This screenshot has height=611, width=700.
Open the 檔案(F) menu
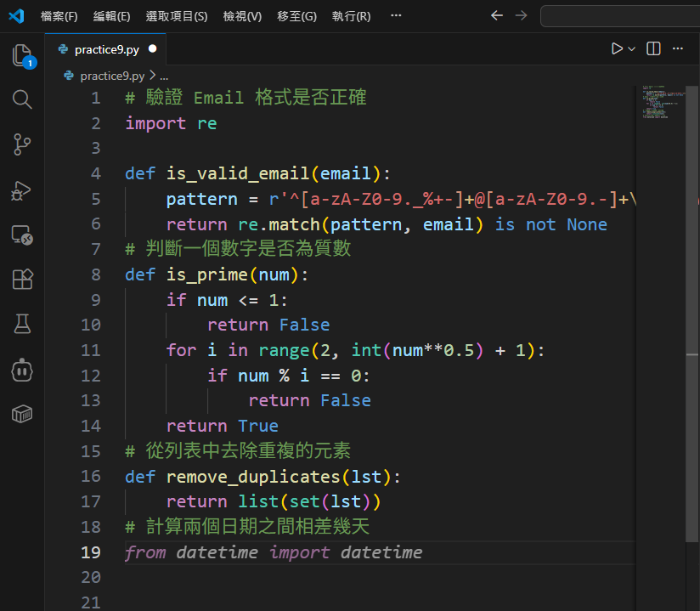pos(59,16)
